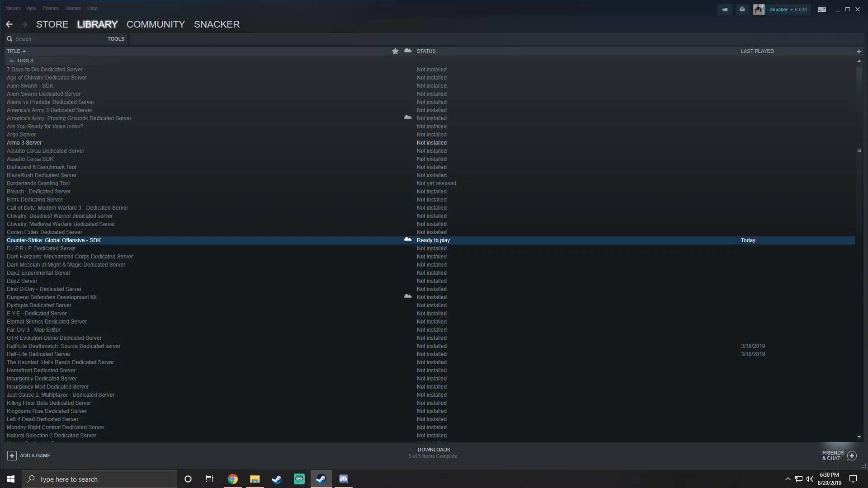Select Natural Selection 2 Dedicated Server
Viewport: 868px width, 488px height.
click(x=52, y=436)
